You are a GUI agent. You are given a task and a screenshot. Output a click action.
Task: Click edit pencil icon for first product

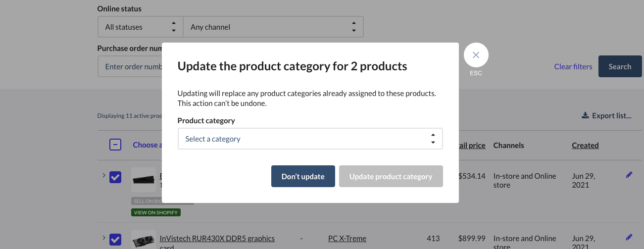click(629, 175)
